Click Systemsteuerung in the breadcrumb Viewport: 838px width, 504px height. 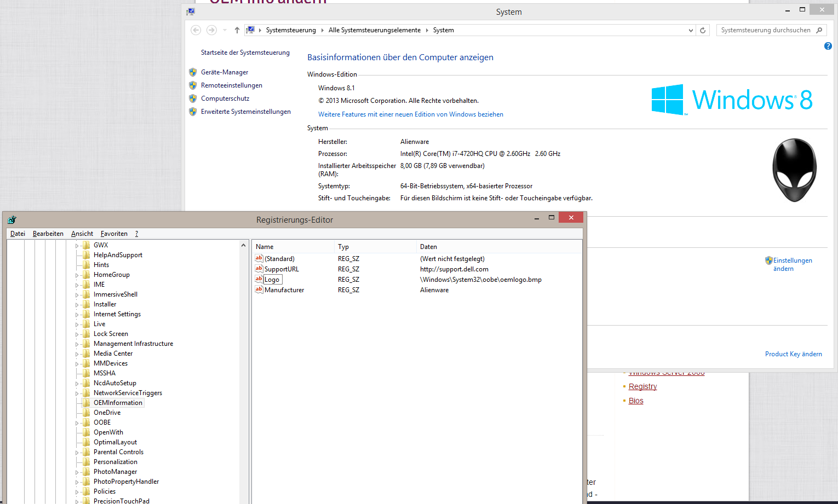[291, 30]
